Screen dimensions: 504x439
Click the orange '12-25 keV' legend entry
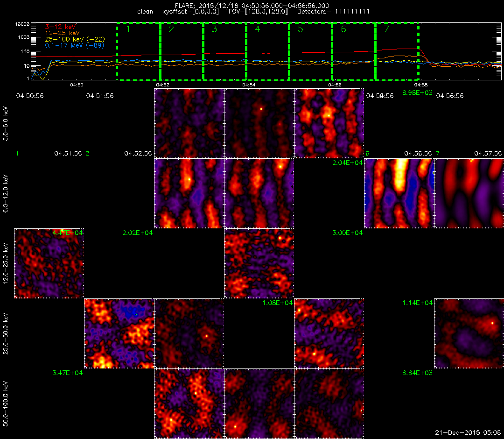(62, 33)
